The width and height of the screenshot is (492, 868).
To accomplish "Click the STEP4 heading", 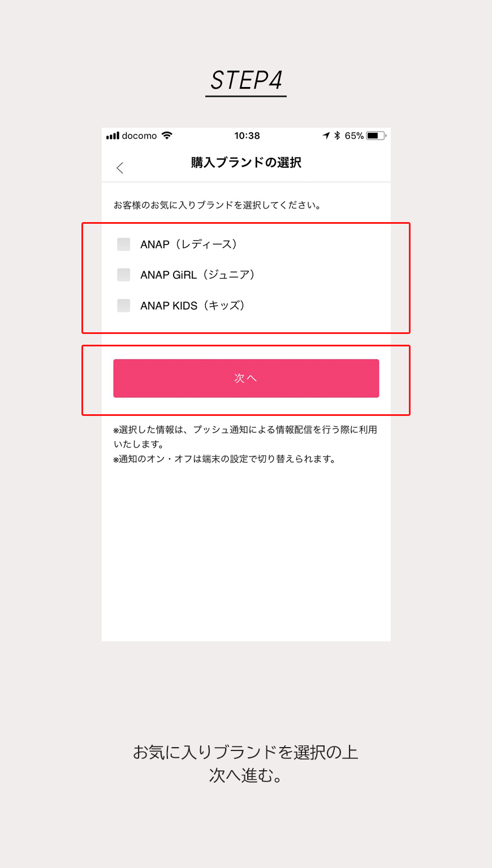I will click(x=246, y=80).
